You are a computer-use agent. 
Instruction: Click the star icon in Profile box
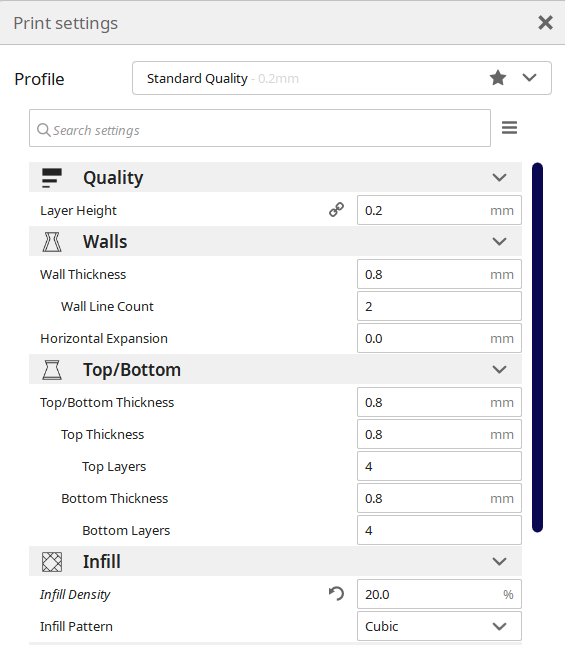point(498,78)
